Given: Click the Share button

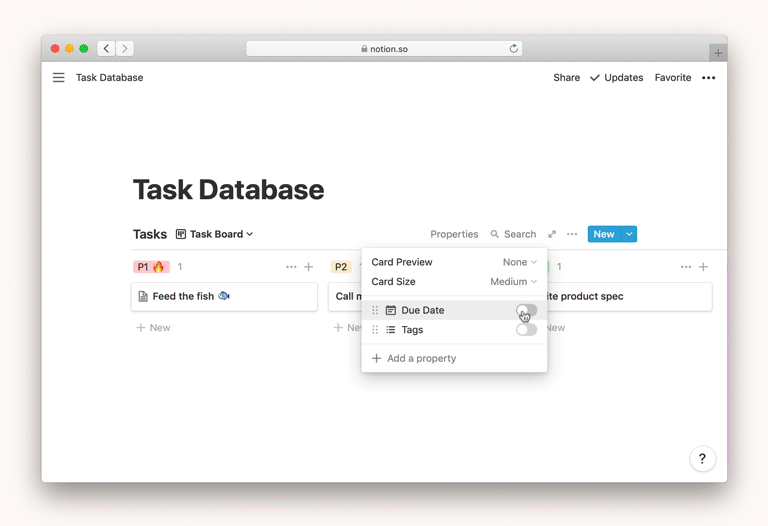Looking at the screenshot, I should (x=566, y=78).
